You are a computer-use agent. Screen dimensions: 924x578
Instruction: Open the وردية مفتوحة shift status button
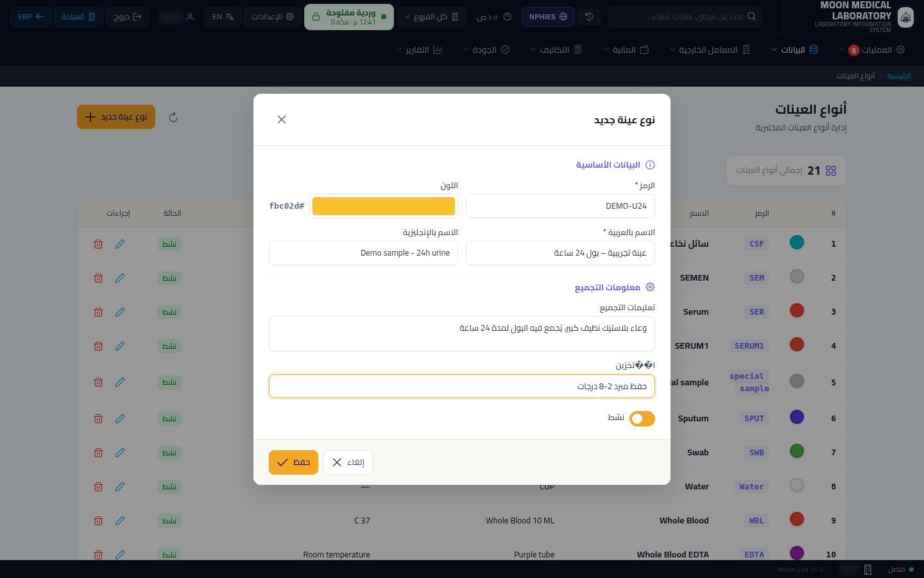tap(349, 17)
